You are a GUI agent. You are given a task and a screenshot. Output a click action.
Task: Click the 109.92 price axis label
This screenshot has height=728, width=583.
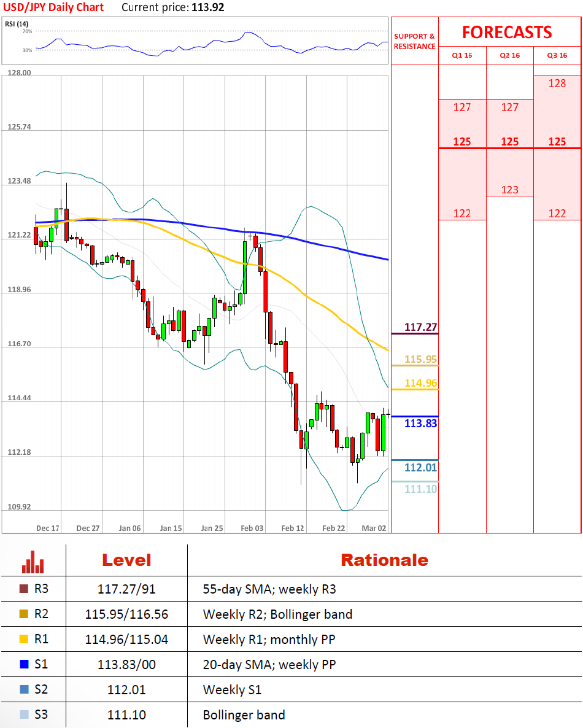(19, 507)
